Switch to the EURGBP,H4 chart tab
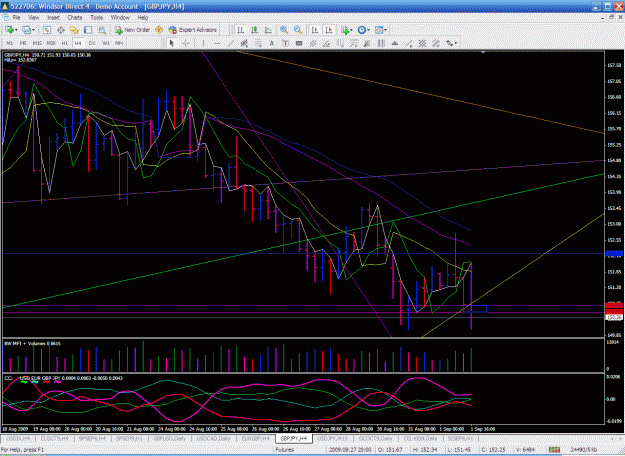 [256, 438]
